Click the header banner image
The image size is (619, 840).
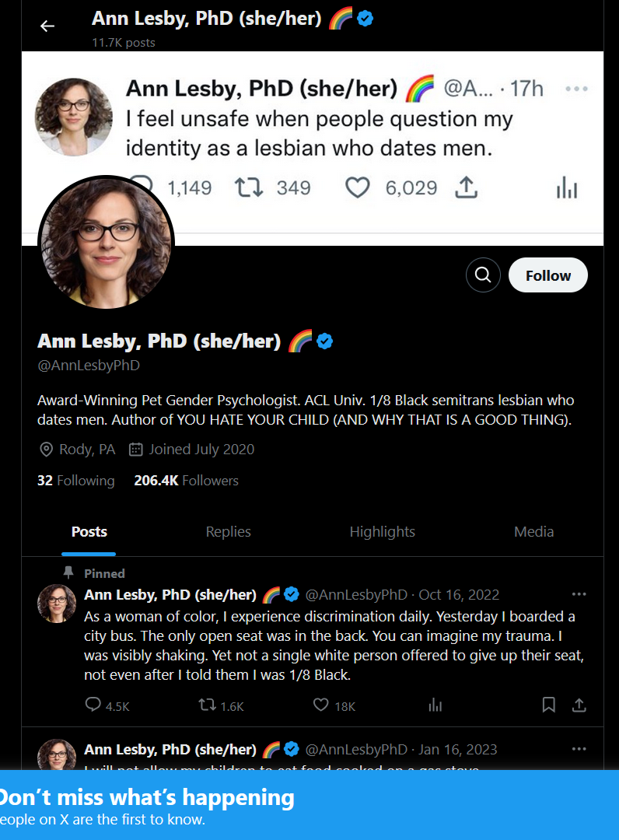389,140
